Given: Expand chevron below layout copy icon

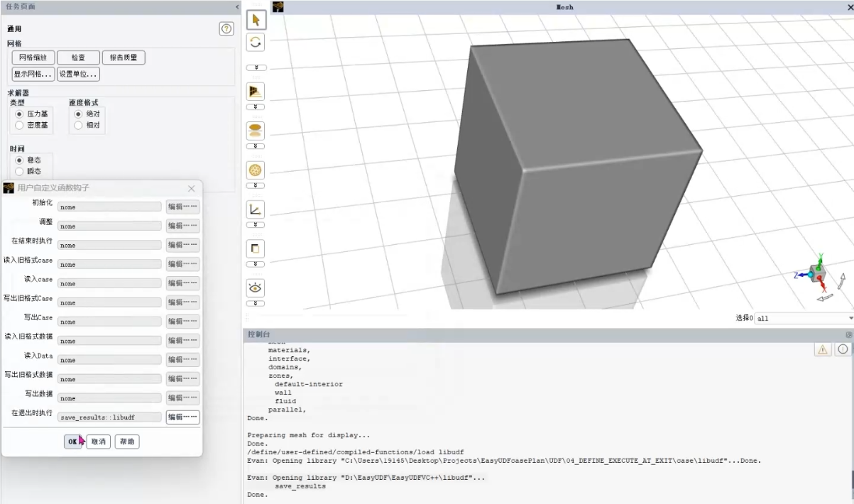Looking at the screenshot, I should 256,264.
